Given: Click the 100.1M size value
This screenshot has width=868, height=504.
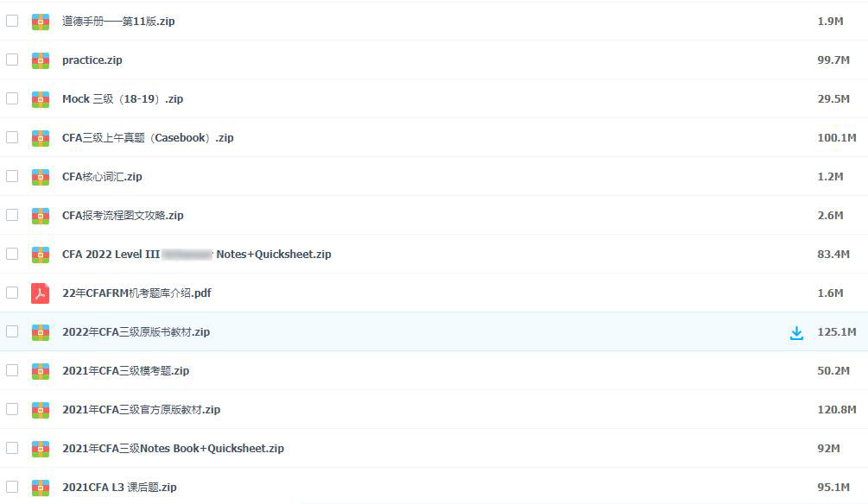Looking at the screenshot, I should (x=836, y=137).
